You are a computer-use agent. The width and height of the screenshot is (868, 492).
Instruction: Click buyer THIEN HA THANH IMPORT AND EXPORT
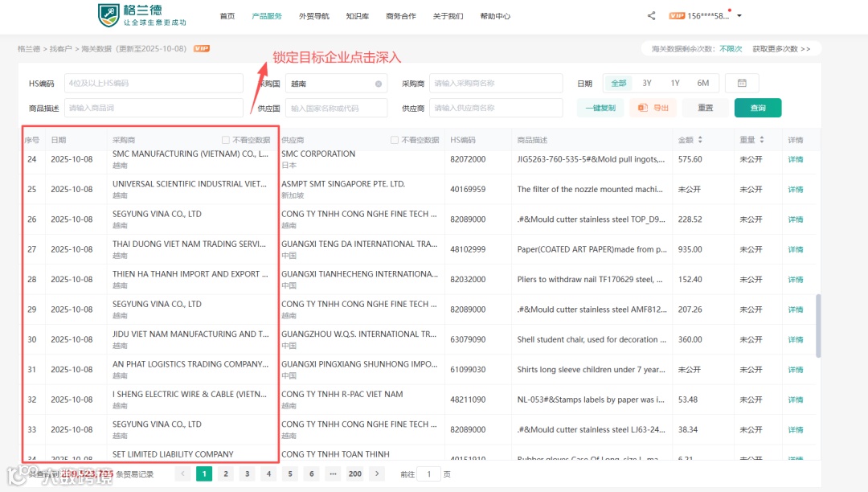(190, 274)
